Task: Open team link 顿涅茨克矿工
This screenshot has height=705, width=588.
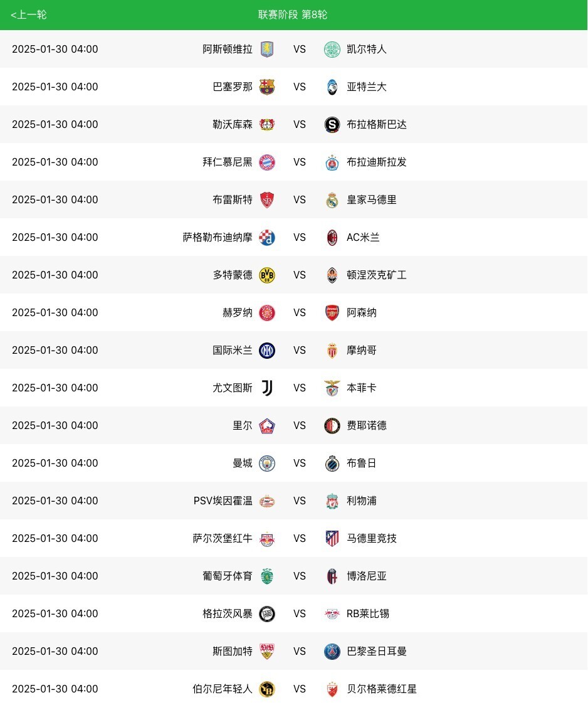Action: 377,275
